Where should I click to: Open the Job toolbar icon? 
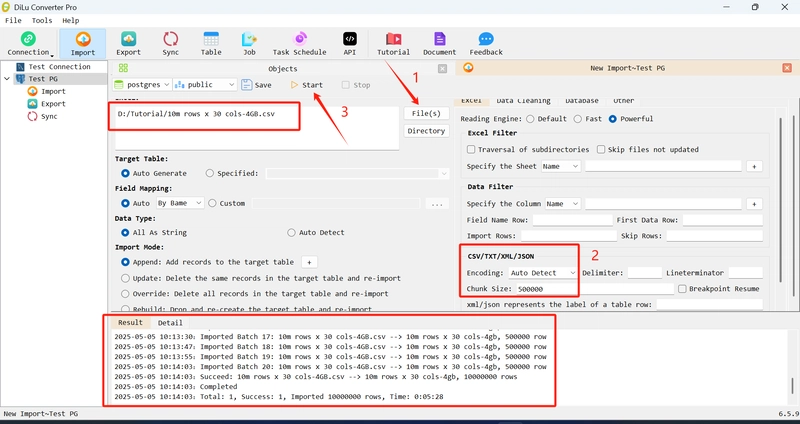pos(249,44)
